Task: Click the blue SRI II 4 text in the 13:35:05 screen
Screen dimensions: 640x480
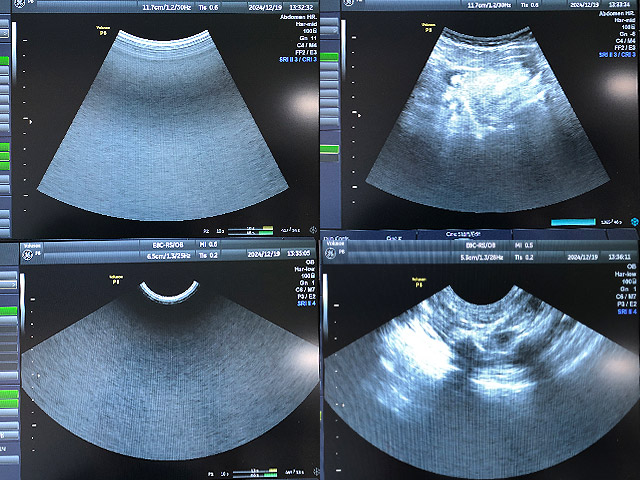Action: 307,303
